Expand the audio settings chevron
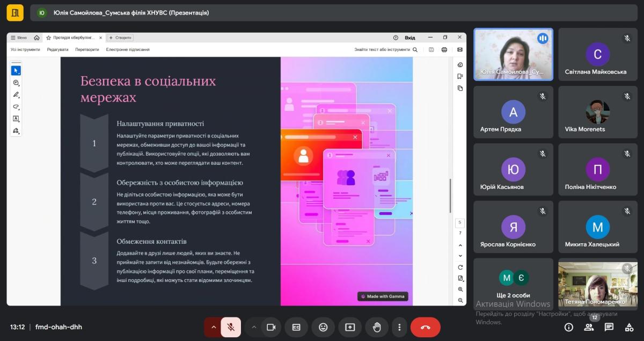Screen dimensions: 644x341 coord(214,327)
